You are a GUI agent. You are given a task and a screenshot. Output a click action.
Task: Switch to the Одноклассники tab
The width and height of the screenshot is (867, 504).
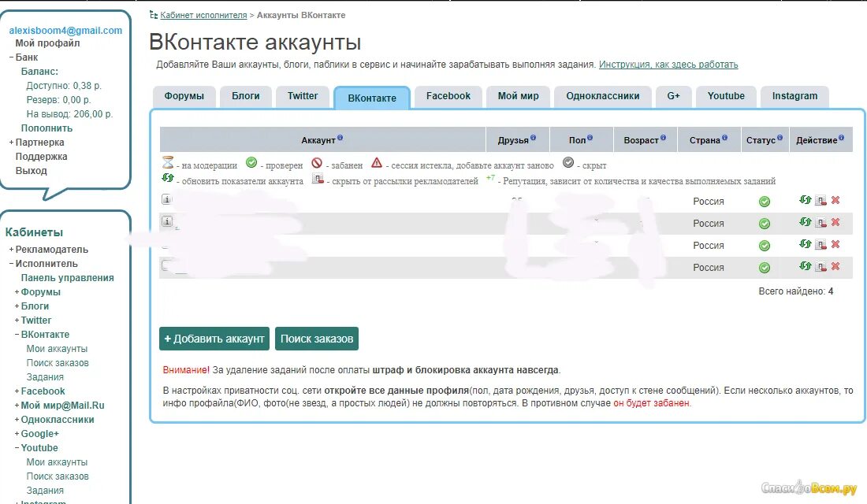pos(603,96)
